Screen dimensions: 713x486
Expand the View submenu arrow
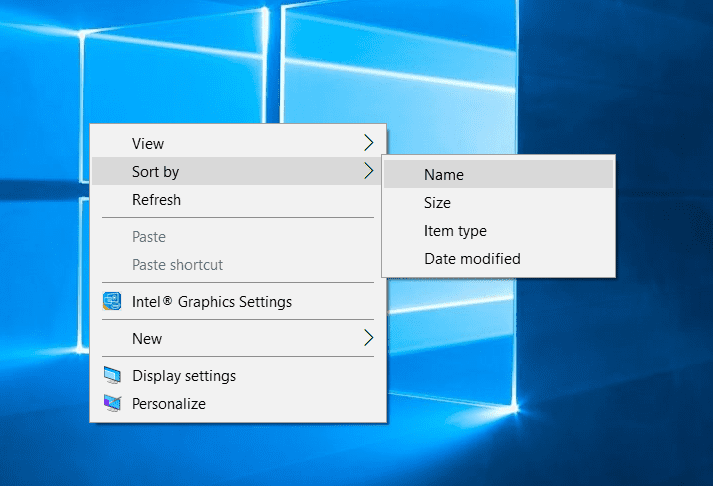tap(369, 143)
